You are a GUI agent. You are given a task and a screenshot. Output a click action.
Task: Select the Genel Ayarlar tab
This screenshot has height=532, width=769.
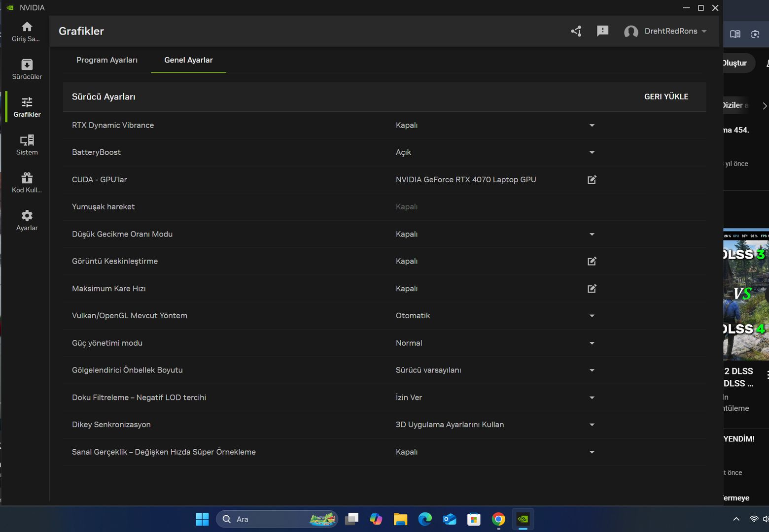[188, 60]
